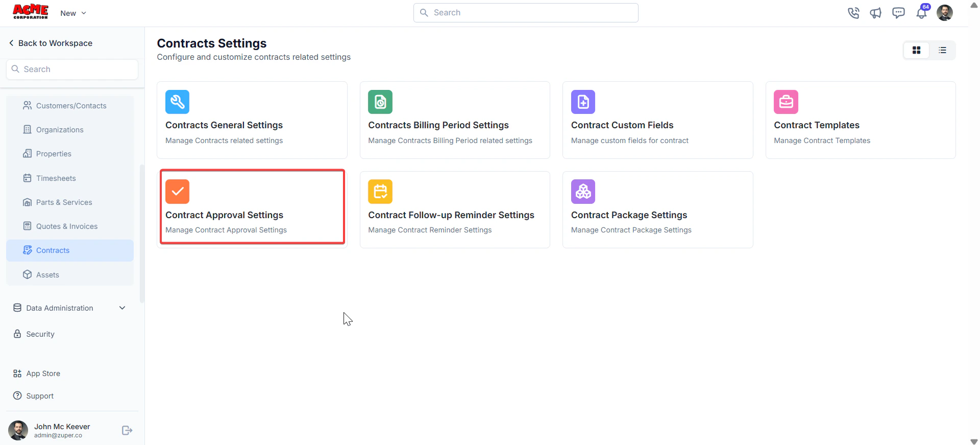
Task: Click the orange checkmark Approval icon
Action: [x=177, y=192]
